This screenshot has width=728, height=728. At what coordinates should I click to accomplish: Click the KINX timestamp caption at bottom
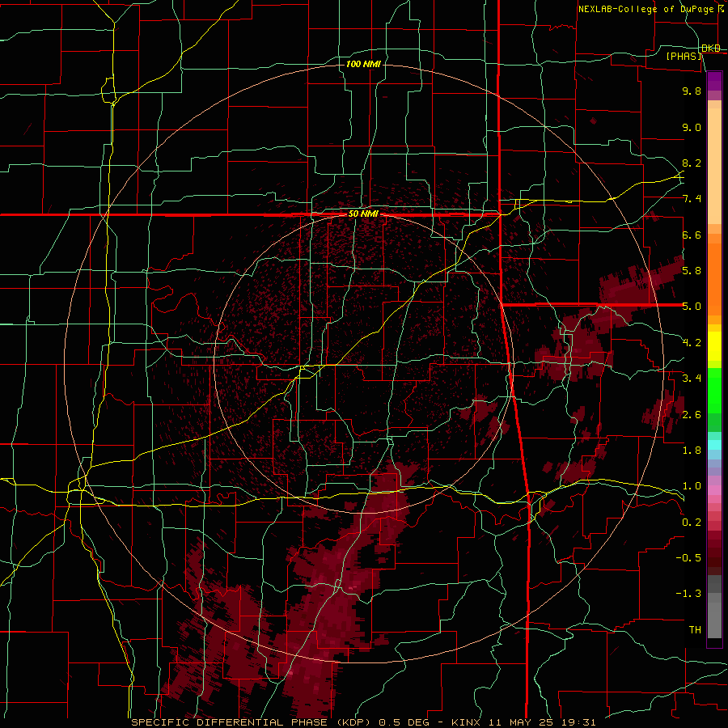(x=363, y=722)
